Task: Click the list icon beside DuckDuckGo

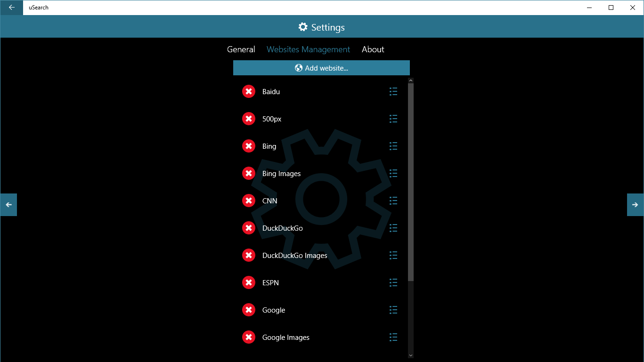Action: (x=393, y=228)
